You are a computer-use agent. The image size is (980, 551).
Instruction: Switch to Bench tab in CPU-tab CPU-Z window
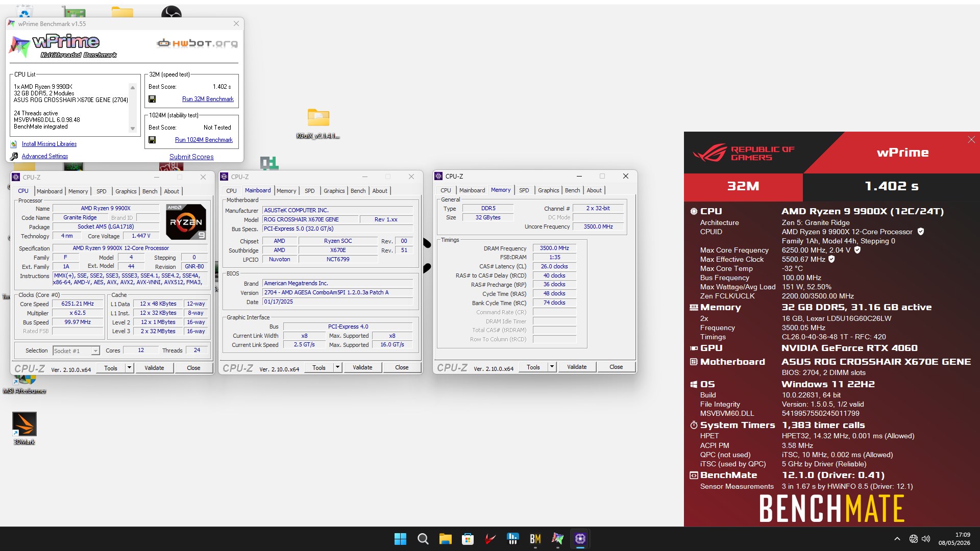(150, 191)
